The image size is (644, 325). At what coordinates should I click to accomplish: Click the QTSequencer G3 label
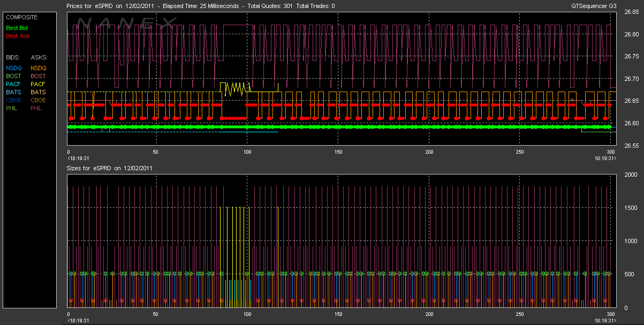tap(593, 6)
